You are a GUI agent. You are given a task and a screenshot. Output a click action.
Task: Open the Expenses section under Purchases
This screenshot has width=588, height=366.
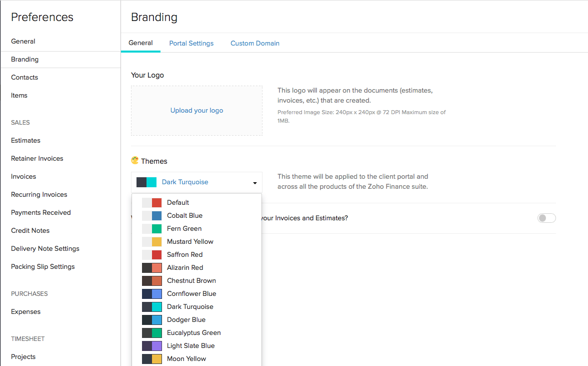tap(25, 311)
